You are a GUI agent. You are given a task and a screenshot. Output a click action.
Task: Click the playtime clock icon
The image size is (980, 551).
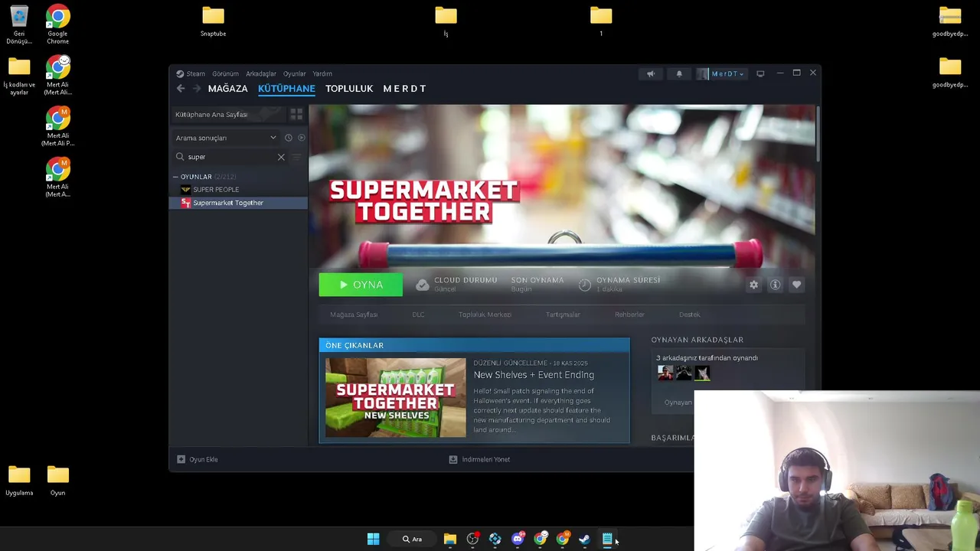click(x=585, y=285)
